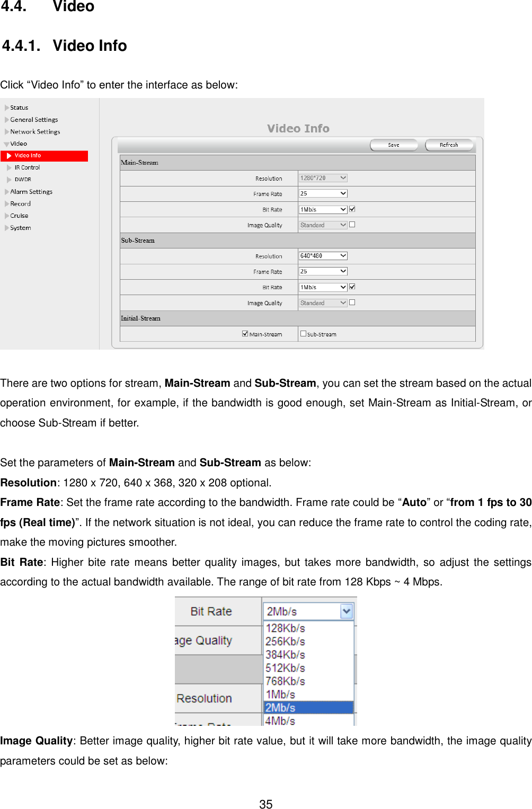Select the Video Info arrow icon

[9, 155]
